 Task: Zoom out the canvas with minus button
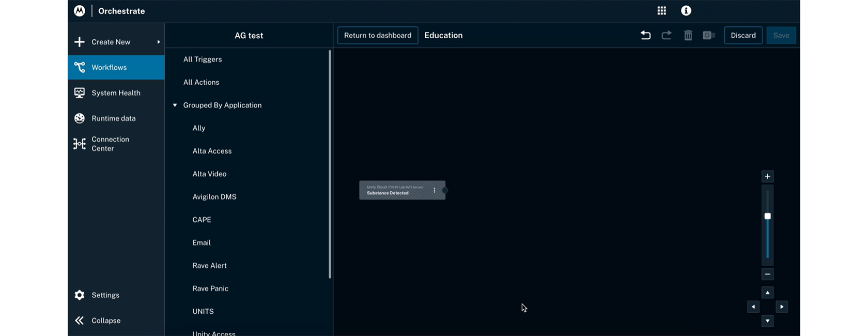point(767,274)
